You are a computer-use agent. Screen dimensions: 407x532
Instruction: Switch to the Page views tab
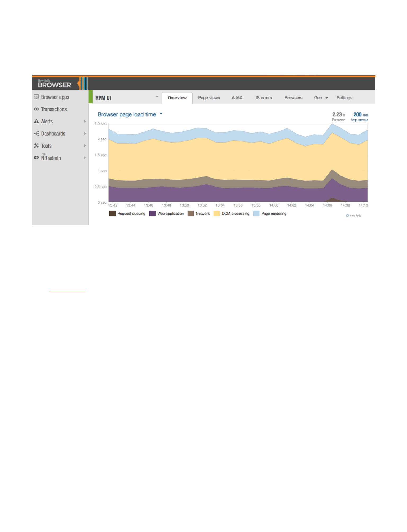point(209,98)
